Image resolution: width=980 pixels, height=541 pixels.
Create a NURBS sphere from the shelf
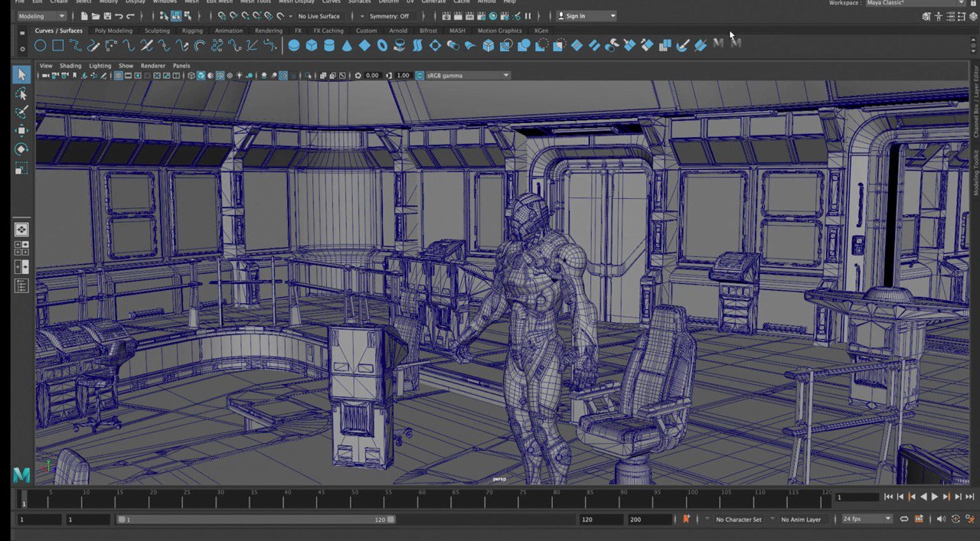[293, 46]
